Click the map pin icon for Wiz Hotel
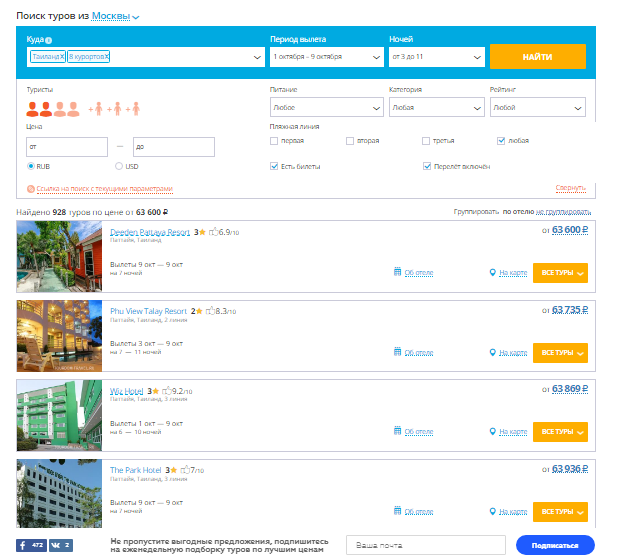Image resolution: width=621 pixels, height=558 pixels. click(492, 431)
